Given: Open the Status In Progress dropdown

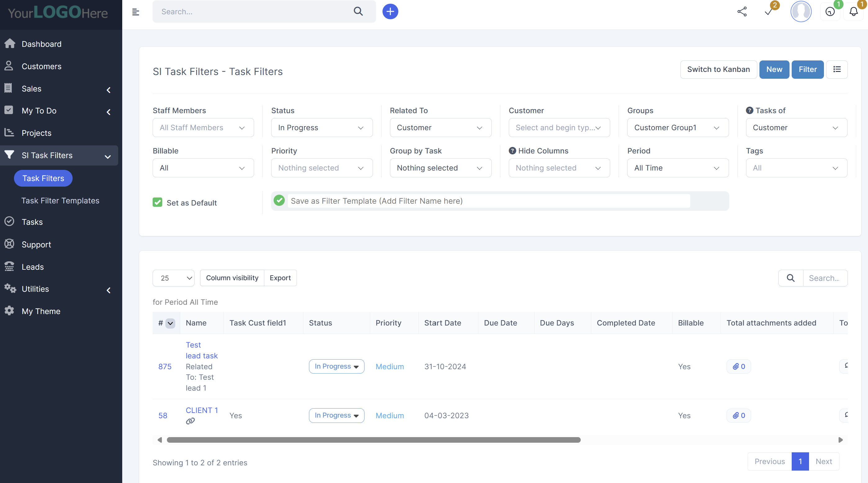Looking at the screenshot, I should 322,128.
